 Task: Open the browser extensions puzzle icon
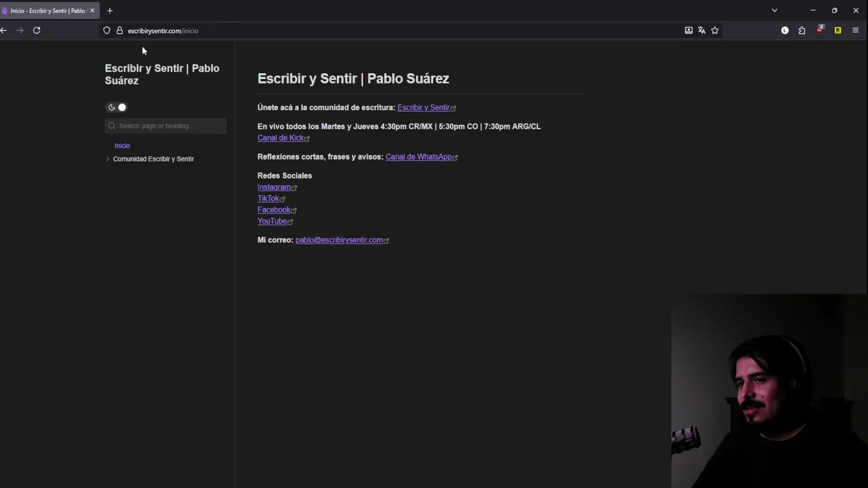coord(802,30)
